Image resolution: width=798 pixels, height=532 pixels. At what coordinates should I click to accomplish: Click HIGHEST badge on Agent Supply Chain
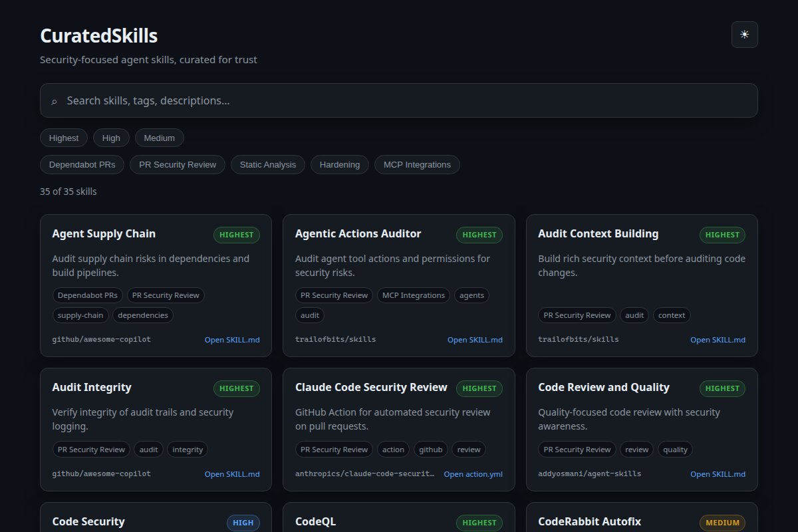click(x=237, y=235)
